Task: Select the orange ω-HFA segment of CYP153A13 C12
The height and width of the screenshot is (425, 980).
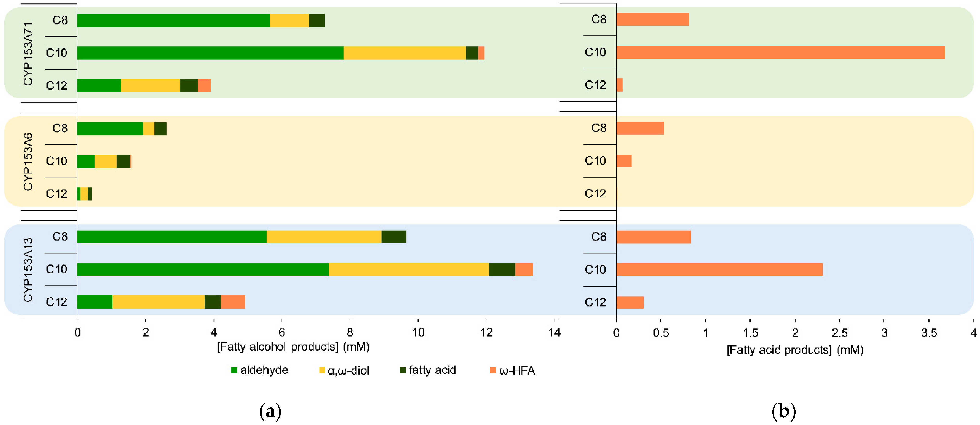Action: click(233, 302)
